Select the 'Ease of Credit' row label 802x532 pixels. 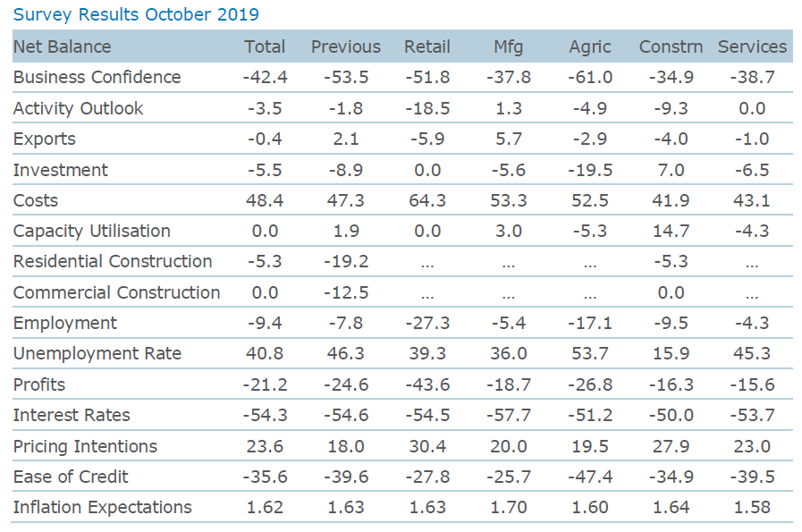(71, 477)
